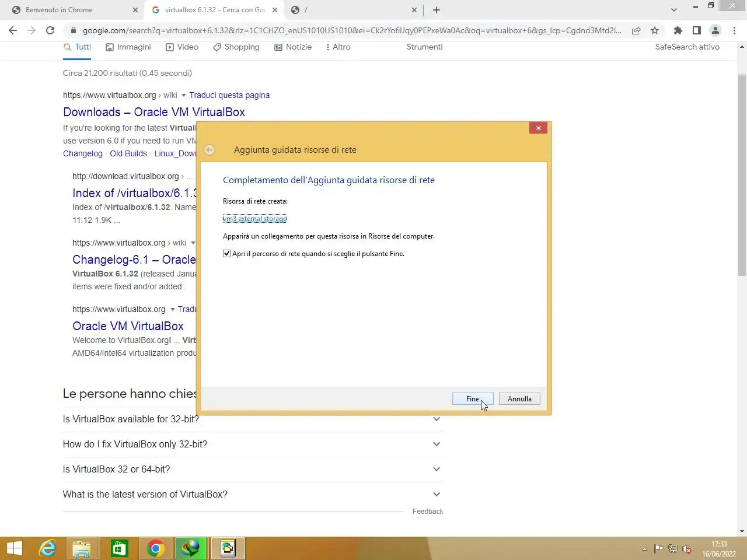Open File Explorer from the taskbar
This screenshot has width=747, height=560.
click(x=82, y=548)
